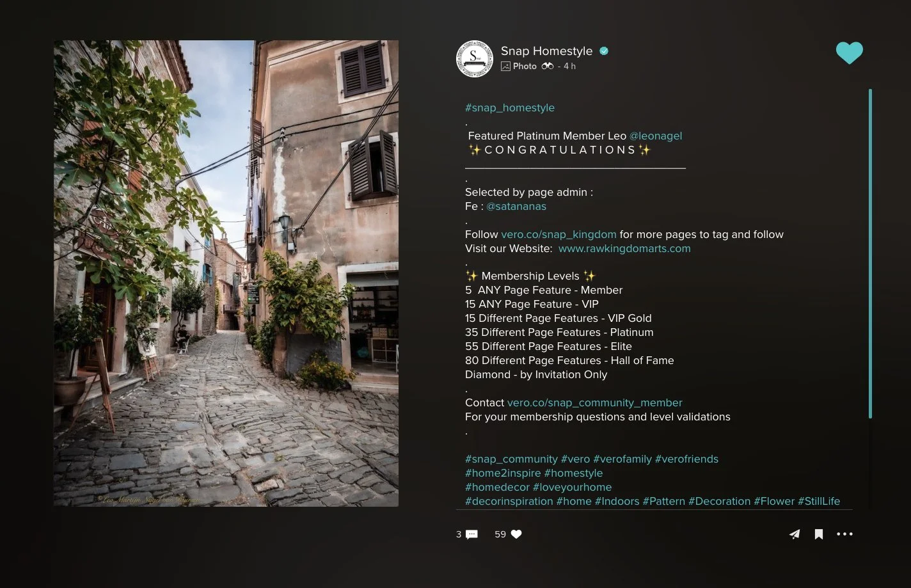Click the large teal heart icon
The height and width of the screenshot is (588, 911).
click(850, 53)
